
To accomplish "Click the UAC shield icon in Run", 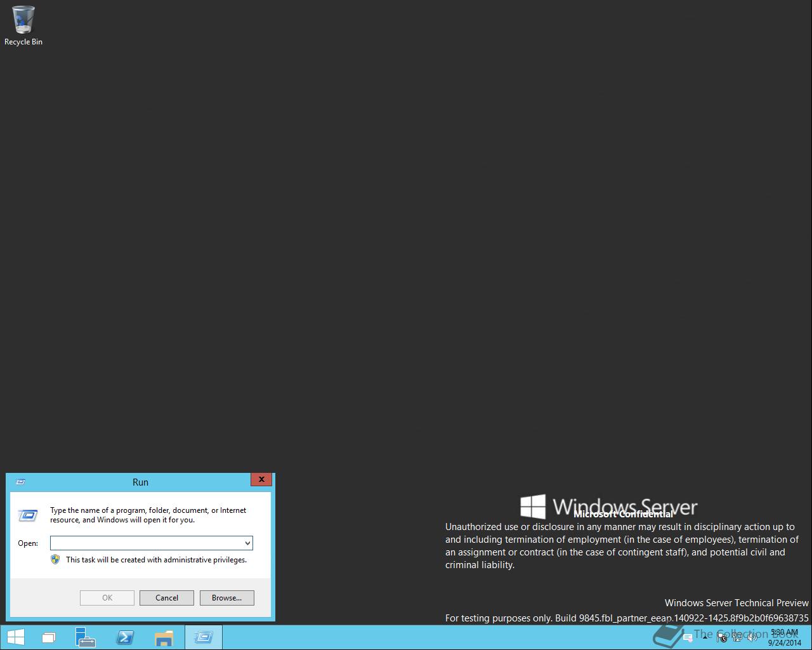I will [55, 560].
